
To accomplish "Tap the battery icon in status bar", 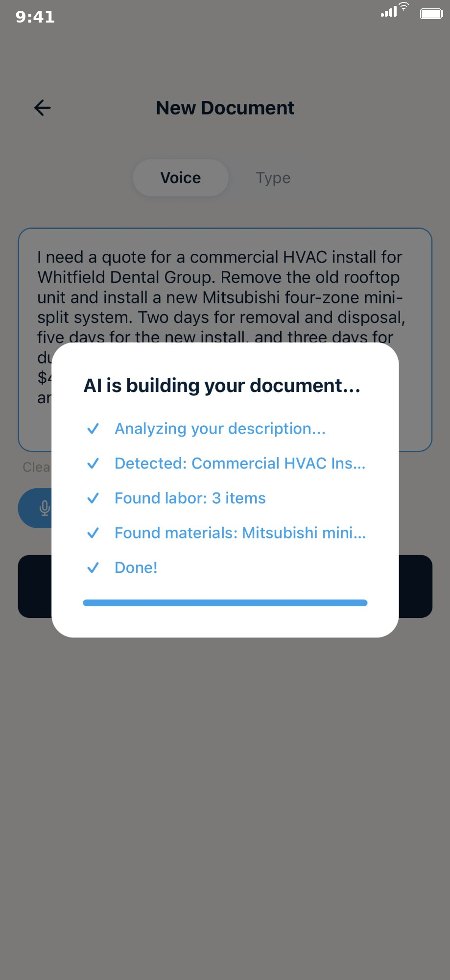I will click(431, 14).
